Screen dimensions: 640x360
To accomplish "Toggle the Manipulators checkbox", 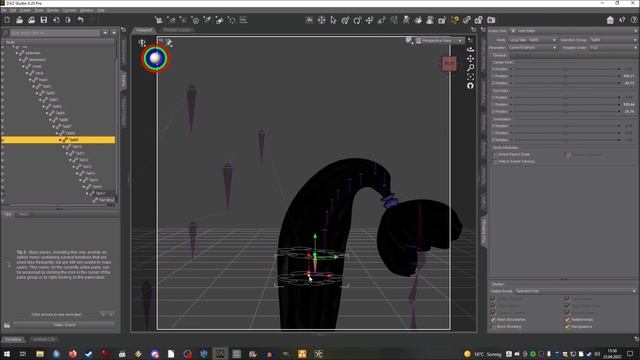I will [x=567, y=327].
